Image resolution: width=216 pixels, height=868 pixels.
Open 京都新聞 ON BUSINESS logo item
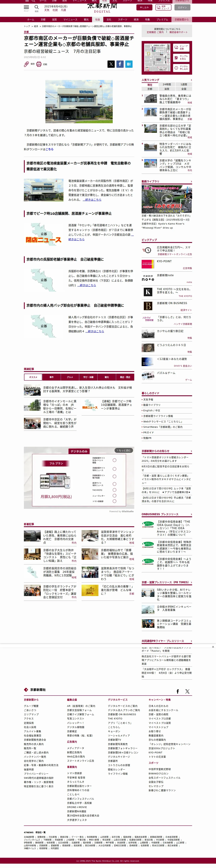point(148,306)
